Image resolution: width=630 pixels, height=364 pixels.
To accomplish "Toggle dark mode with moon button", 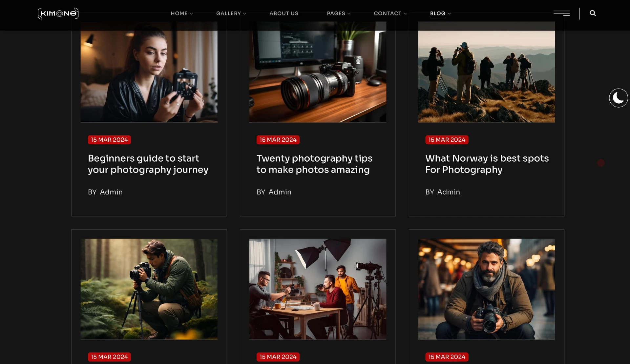I will click(x=618, y=98).
